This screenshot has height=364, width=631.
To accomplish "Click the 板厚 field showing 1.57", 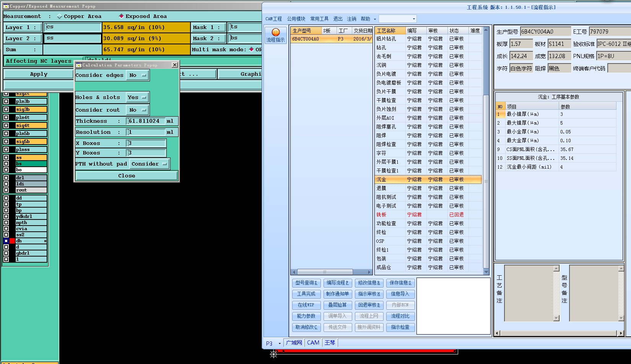I will point(521,44).
